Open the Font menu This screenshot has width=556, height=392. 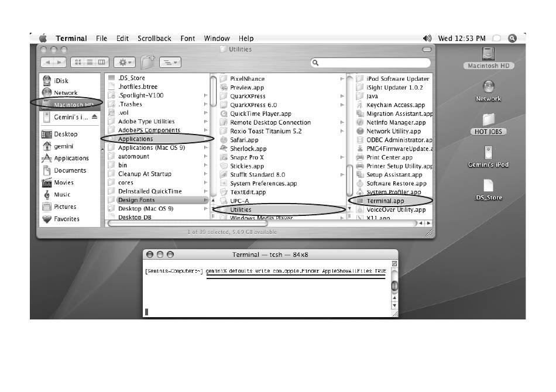click(188, 38)
